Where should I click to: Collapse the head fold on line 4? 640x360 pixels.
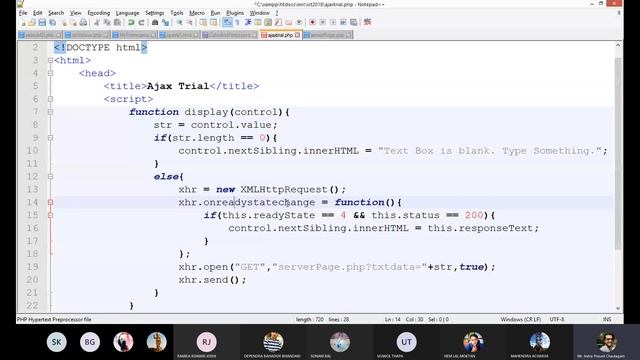click(50, 73)
